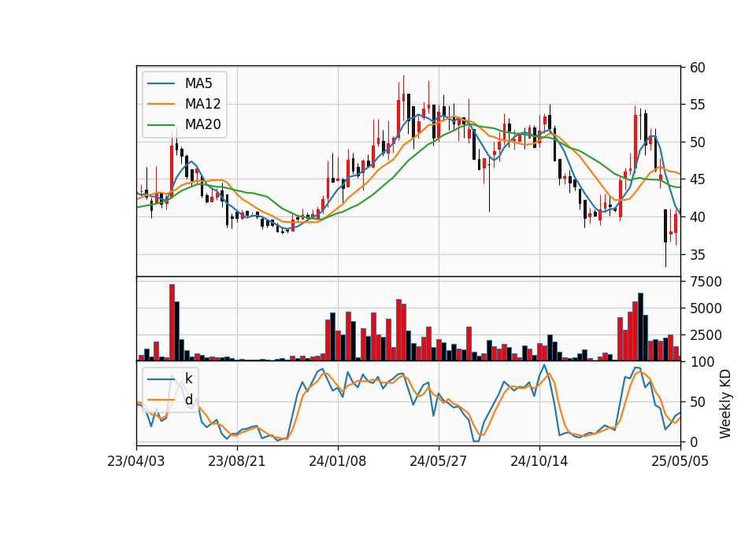Click the tallest red volume bar above 7000

click(172, 323)
